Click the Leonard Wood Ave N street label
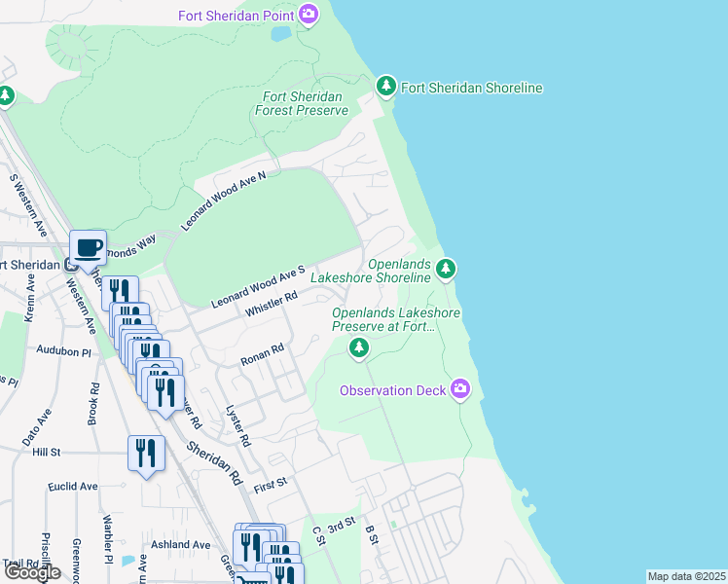Viewport: 728px width, 584px height. point(223,201)
